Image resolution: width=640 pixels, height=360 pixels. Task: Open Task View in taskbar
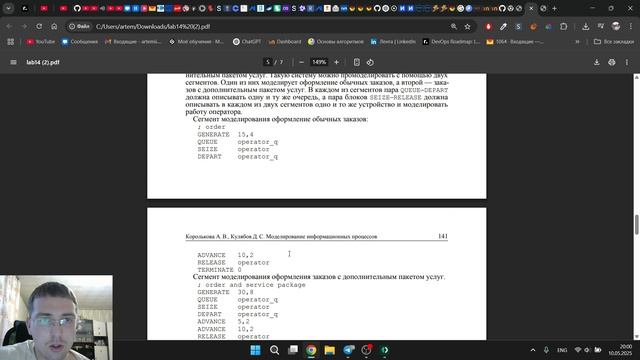tap(293, 350)
